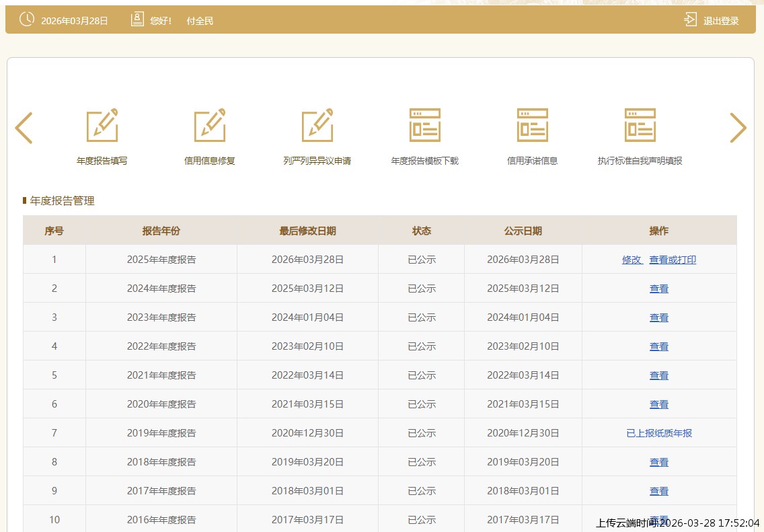Open the 信用信息修复 icon
Viewport: 764px width, 532px height.
(210, 125)
